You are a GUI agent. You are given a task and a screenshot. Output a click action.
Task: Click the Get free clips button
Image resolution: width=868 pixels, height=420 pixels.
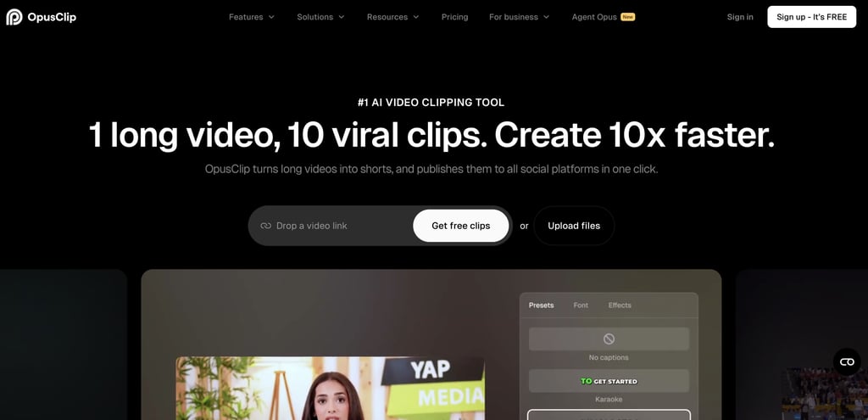(460, 226)
